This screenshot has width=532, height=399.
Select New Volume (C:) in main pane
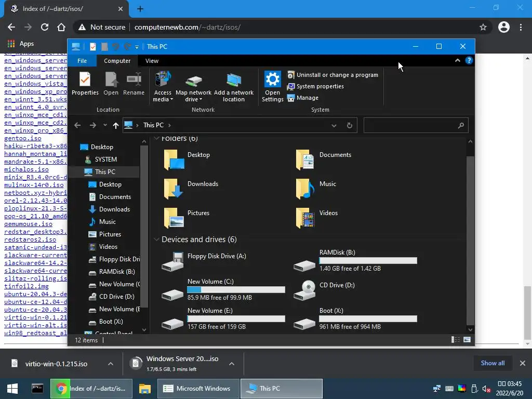click(x=223, y=290)
